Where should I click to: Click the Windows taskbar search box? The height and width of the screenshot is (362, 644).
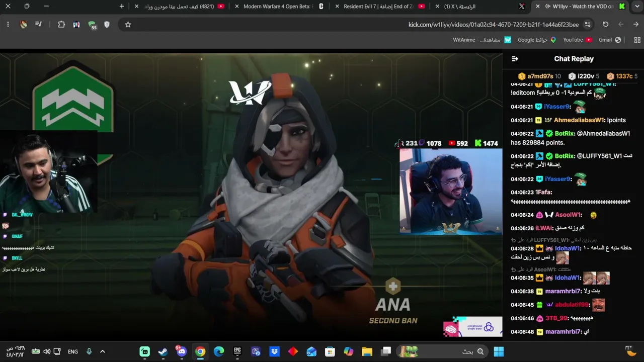[x=442, y=351]
